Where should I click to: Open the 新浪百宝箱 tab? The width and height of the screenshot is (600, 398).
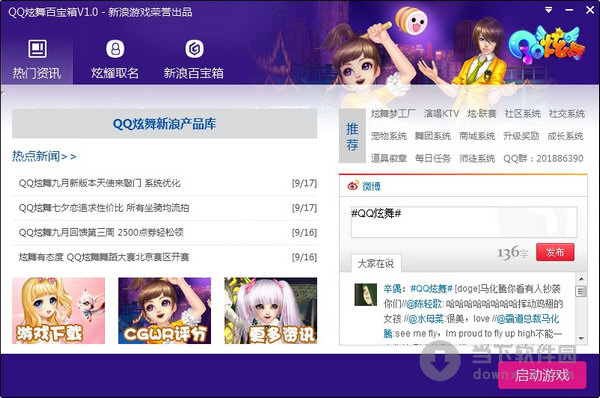click(194, 60)
